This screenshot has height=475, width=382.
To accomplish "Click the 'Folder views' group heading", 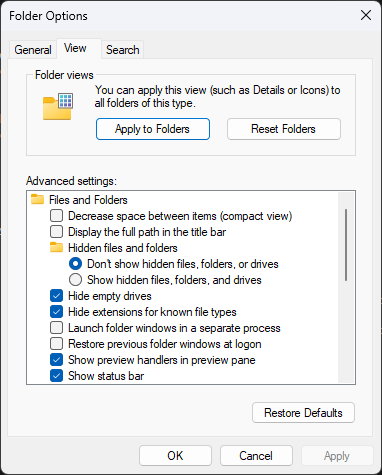I will pos(64,75).
